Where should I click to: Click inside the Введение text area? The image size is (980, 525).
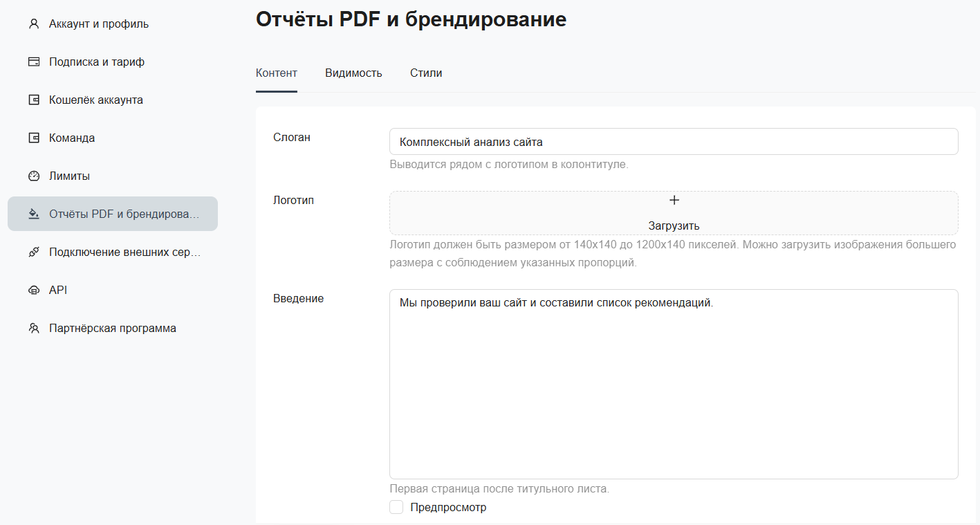click(x=674, y=384)
